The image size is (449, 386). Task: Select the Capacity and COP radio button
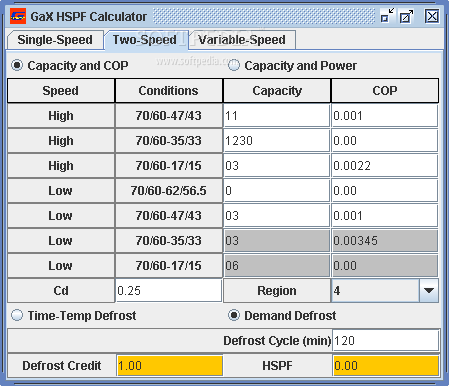pos(70,65)
